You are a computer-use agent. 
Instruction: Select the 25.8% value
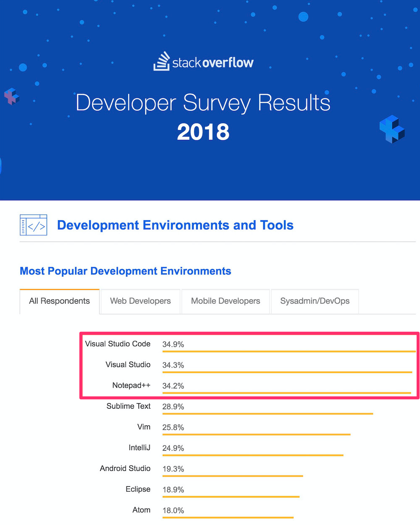click(x=173, y=427)
